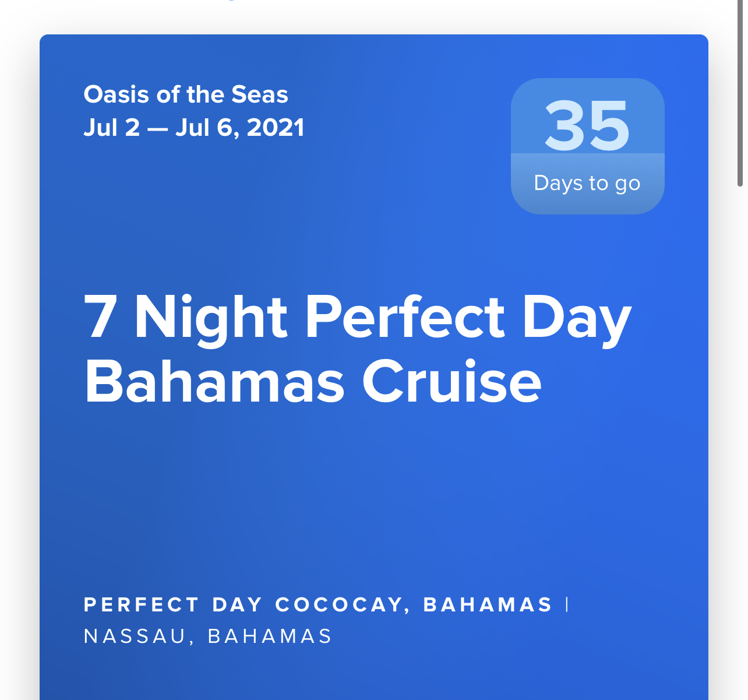This screenshot has height=700, width=748.
Task: Click the word Cruise in the title
Action: [x=452, y=382]
